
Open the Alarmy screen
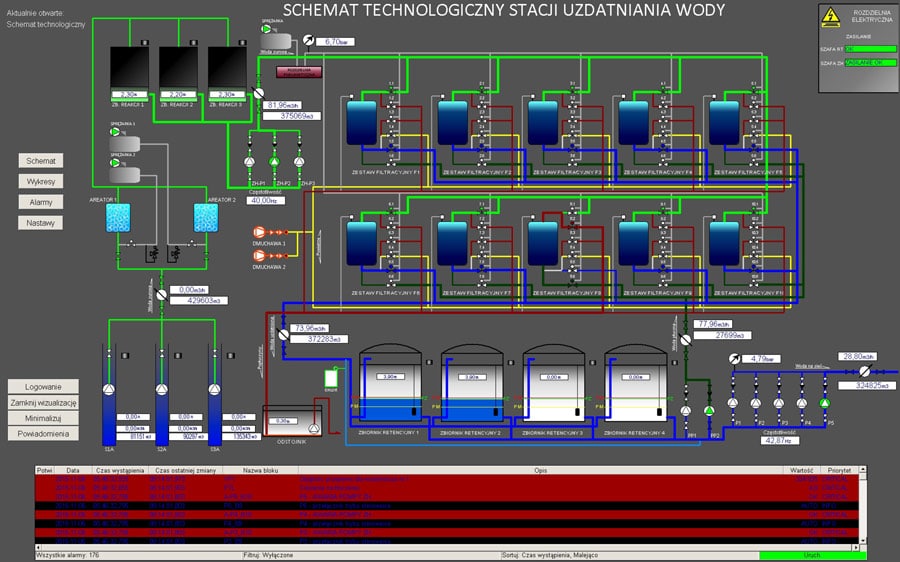point(41,202)
